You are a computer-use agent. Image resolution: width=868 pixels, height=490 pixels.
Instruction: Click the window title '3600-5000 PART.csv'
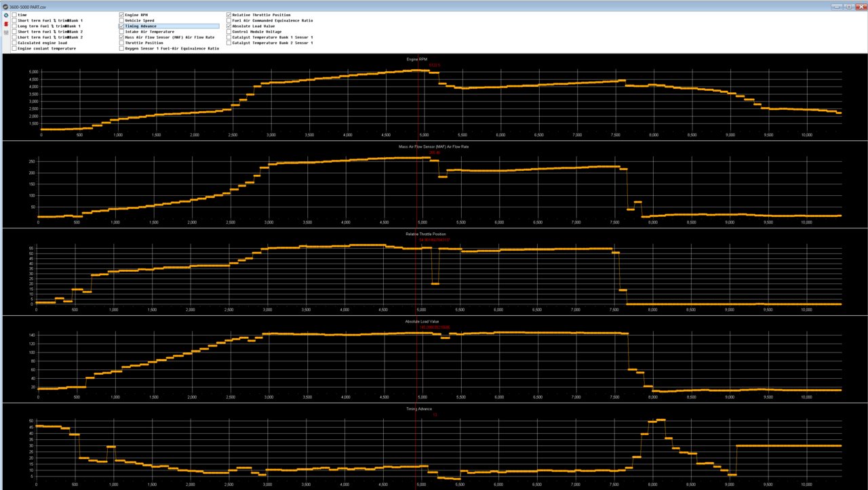28,5
